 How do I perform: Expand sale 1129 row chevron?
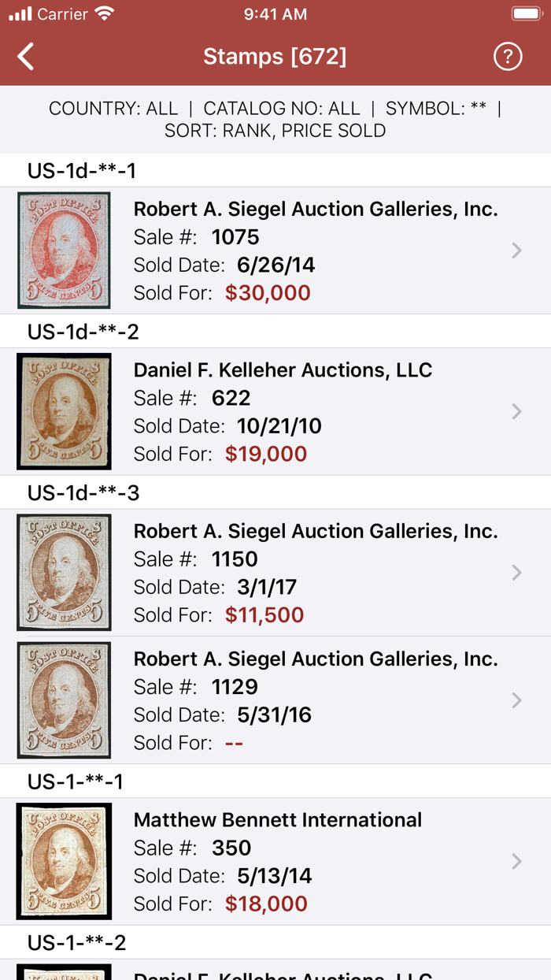[516, 700]
